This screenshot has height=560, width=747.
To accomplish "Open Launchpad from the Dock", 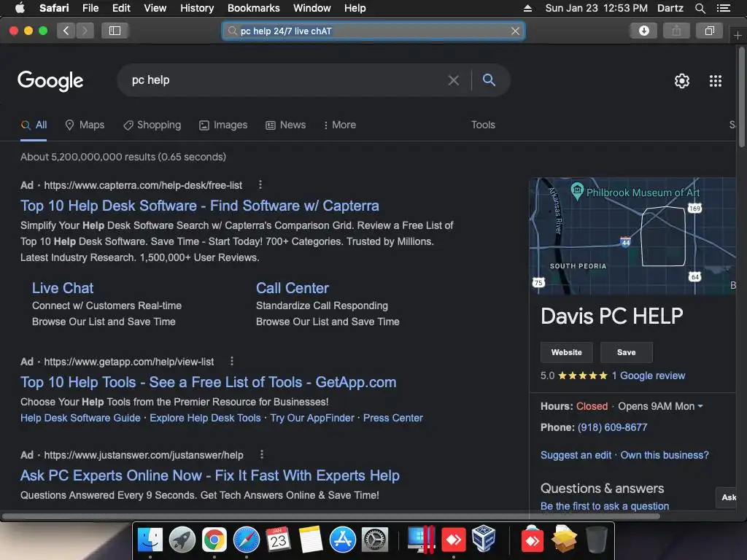I will point(182,540).
